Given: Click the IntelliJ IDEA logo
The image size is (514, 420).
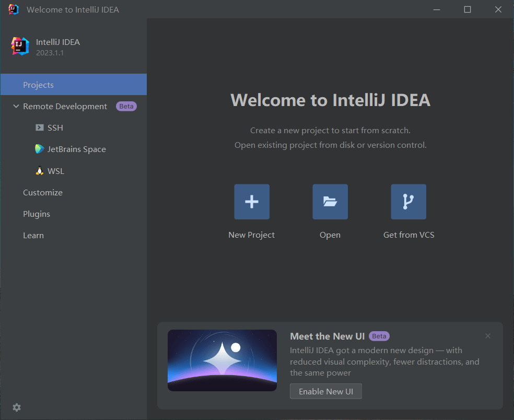Looking at the screenshot, I should tap(19, 46).
